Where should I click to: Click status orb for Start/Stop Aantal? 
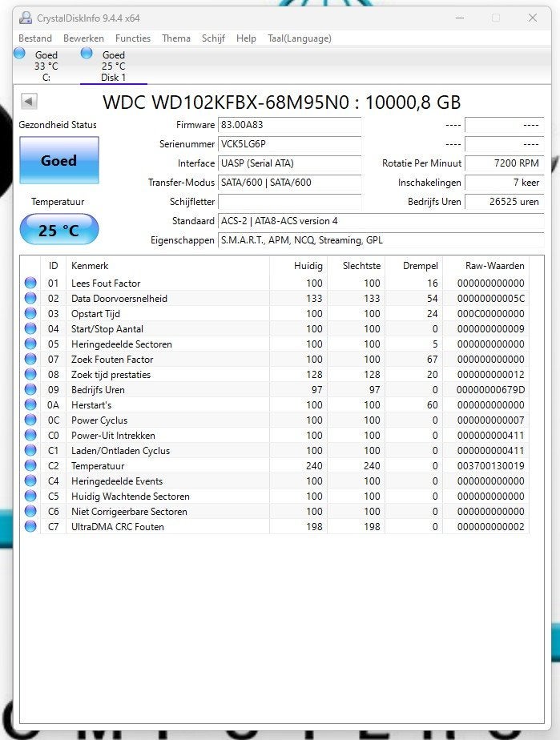[30, 328]
